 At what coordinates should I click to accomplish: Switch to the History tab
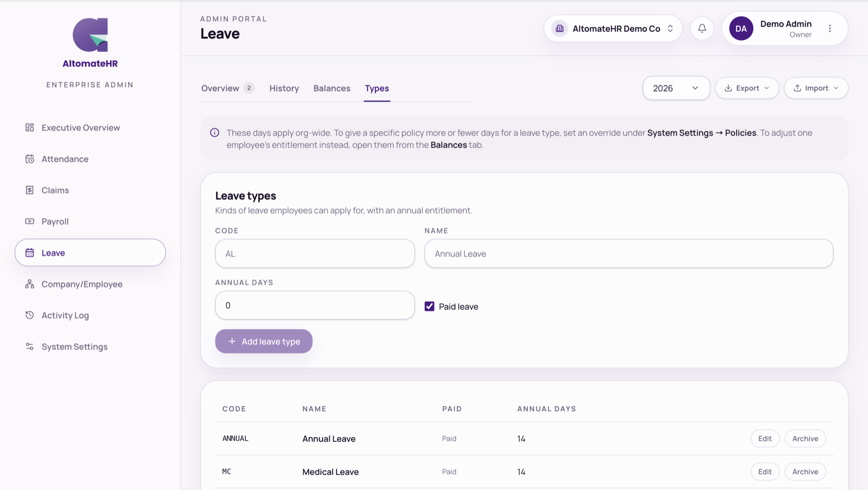284,88
